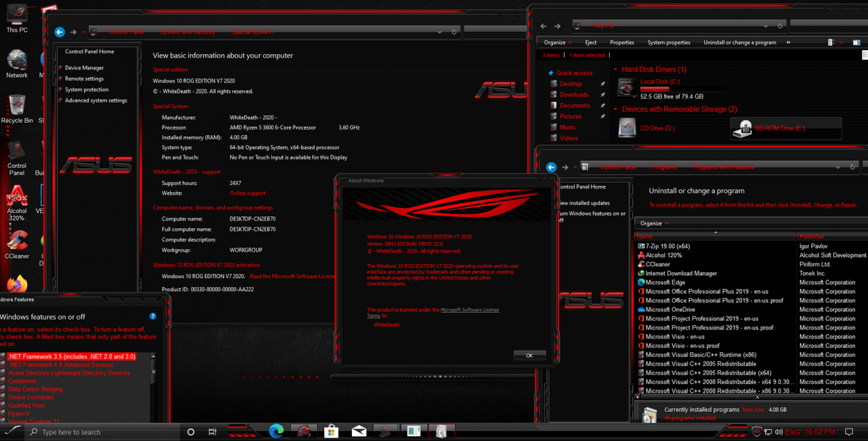Click scroll-up arrow in Windows Features list

coord(153,356)
